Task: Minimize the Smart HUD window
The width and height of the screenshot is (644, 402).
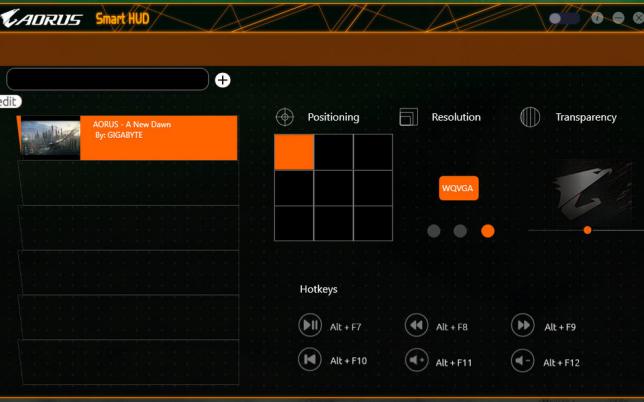Action: pos(618,18)
